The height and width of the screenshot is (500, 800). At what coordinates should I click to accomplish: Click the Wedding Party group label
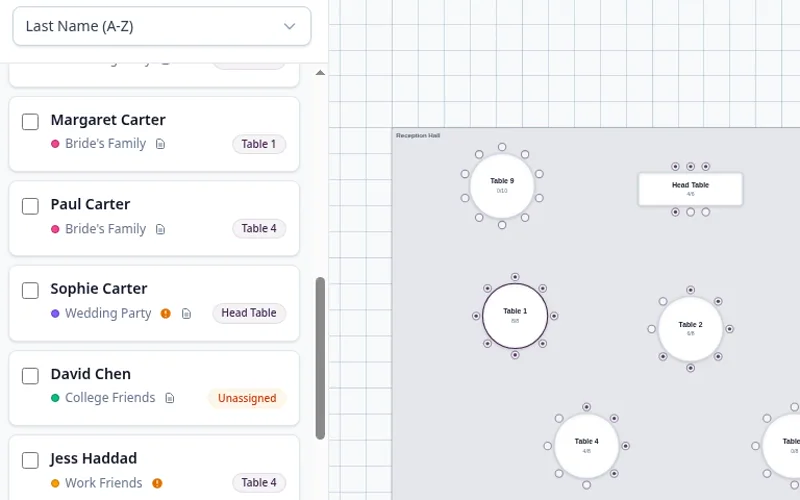pyautogui.click(x=108, y=313)
